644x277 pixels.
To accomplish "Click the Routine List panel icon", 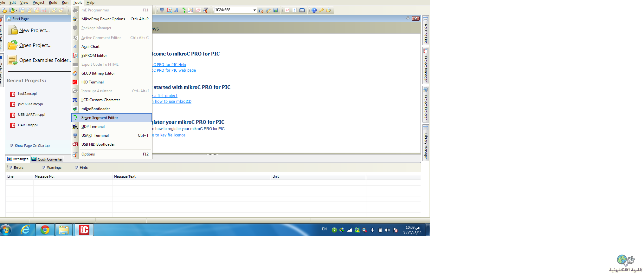I will (426, 19).
